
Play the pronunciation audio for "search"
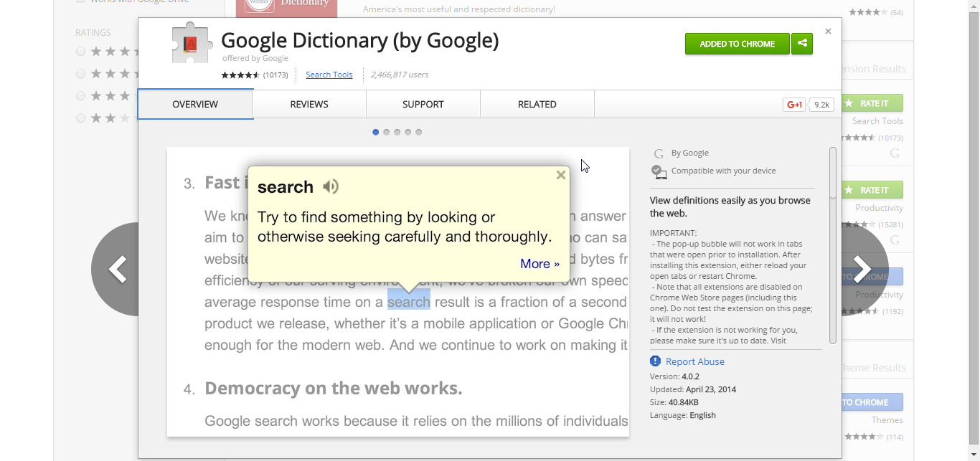pyautogui.click(x=330, y=186)
